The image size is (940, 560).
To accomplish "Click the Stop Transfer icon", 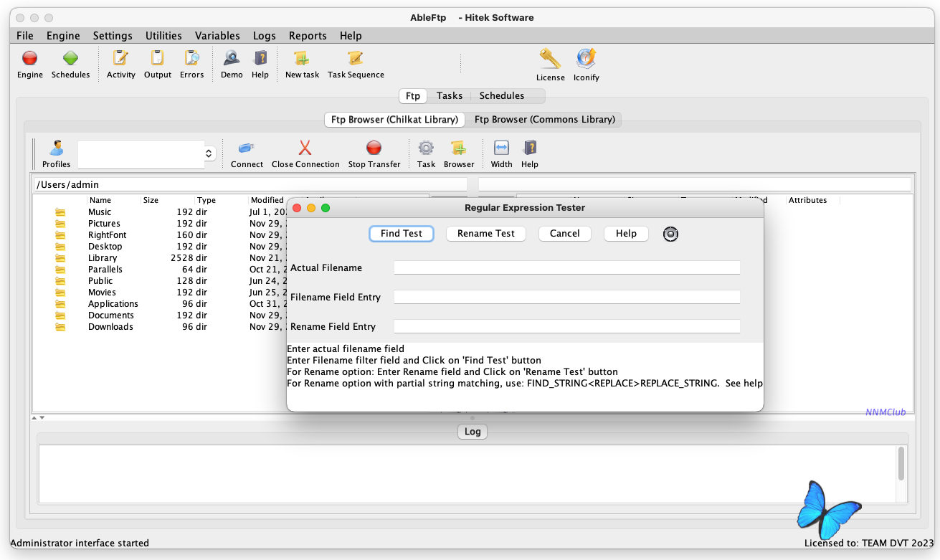I will tap(374, 148).
